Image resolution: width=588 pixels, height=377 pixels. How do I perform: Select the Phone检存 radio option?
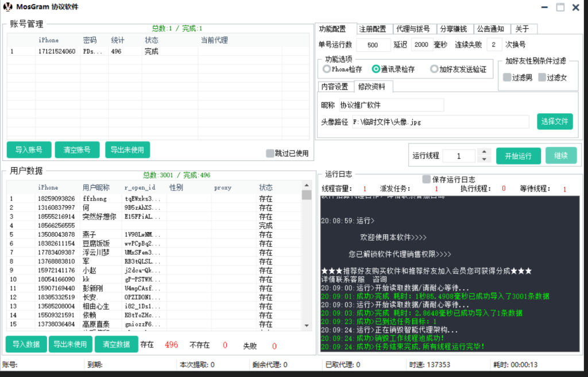327,70
